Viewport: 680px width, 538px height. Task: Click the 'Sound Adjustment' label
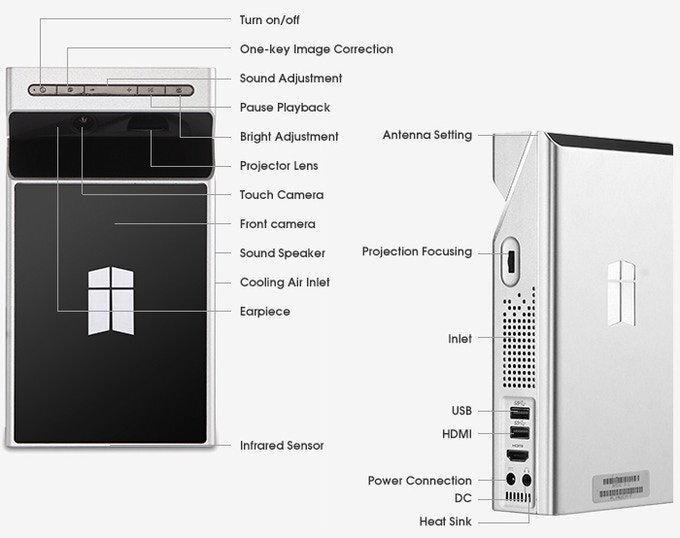[291, 78]
